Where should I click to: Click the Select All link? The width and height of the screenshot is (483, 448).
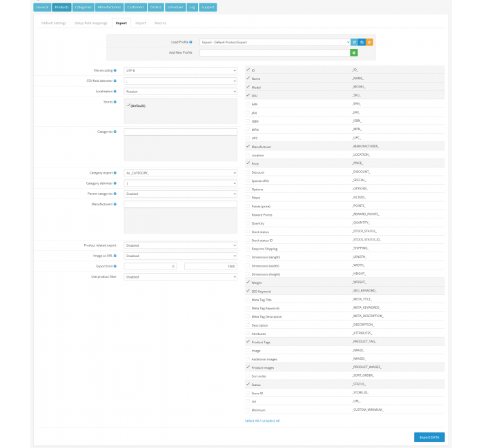252,420
